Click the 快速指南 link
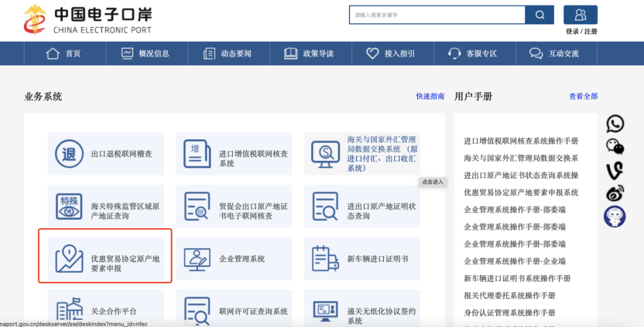 [x=430, y=96]
